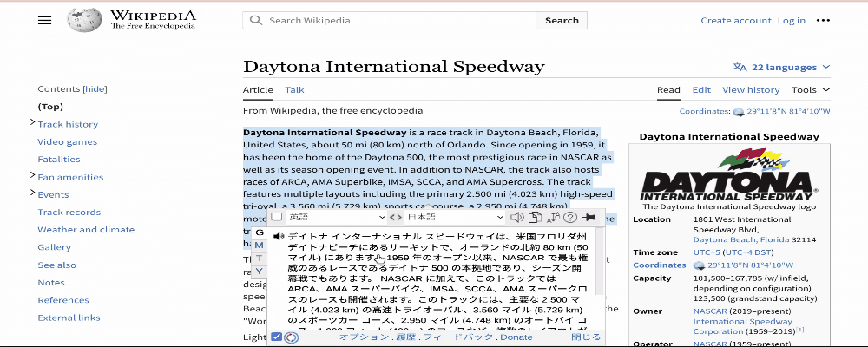Play translation audio from popup toolbar speaker
Image resolution: width=868 pixels, height=347 pixels.
pos(517,218)
